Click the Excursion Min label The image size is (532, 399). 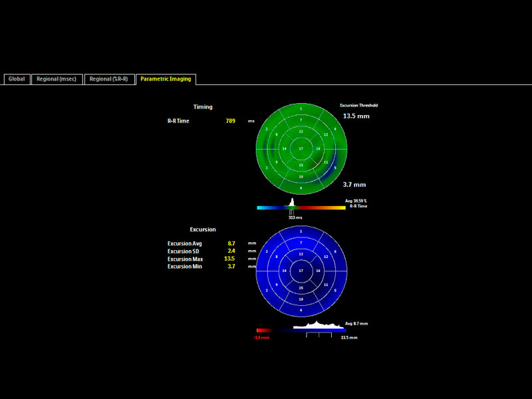coord(185,267)
